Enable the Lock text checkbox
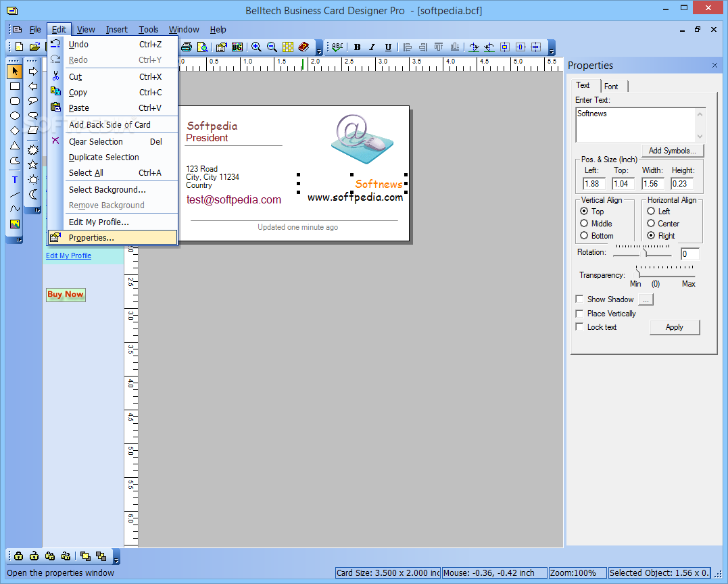The height and width of the screenshot is (584, 728). pos(579,327)
